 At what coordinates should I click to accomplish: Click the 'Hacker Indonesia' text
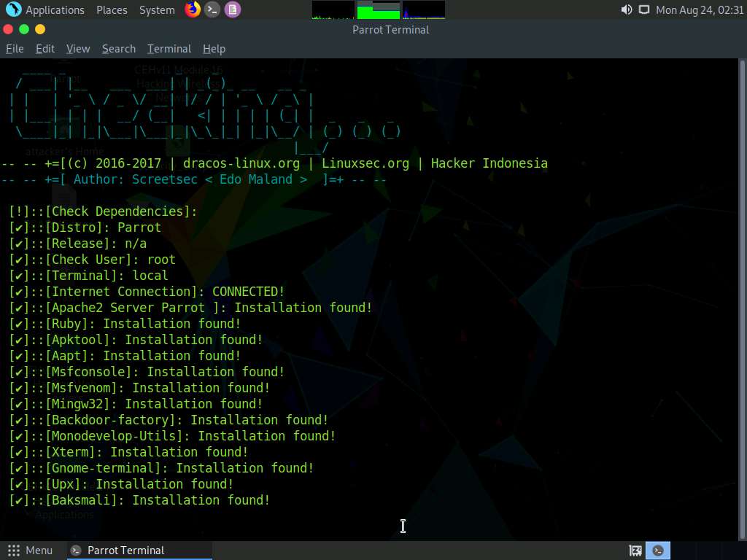pyautogui.click(x=489, y=163)
